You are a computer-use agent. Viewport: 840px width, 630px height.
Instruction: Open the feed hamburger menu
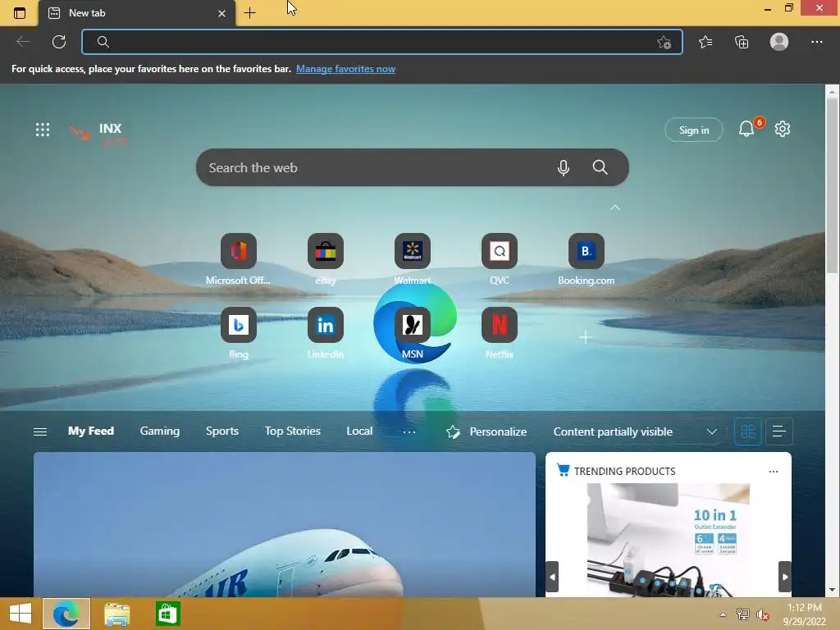40,431
